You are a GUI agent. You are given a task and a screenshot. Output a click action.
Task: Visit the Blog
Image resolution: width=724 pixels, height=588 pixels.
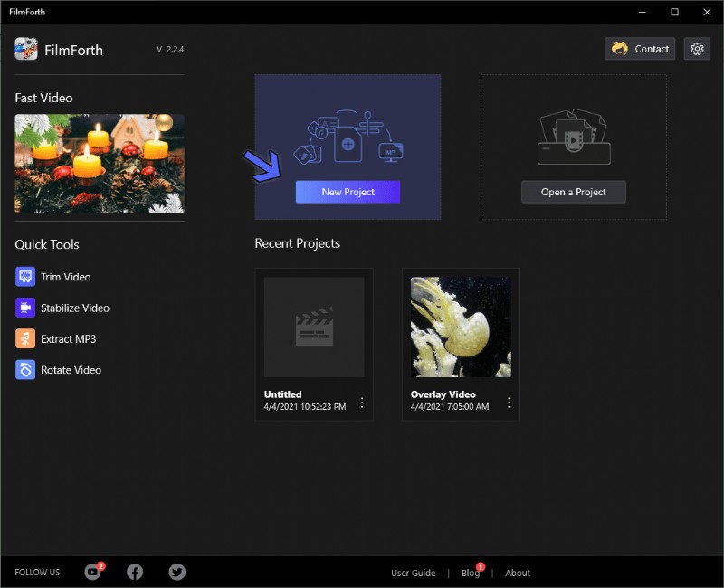pos(471,573)
